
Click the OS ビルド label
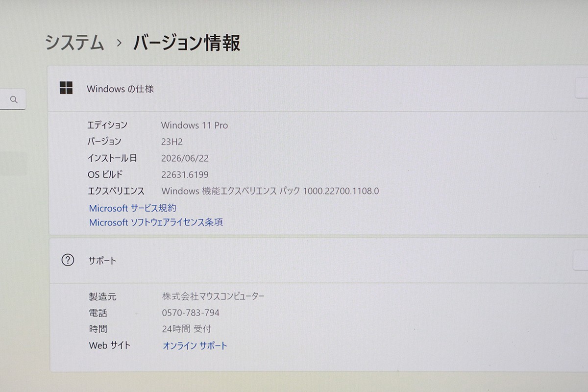pyautogui.click(x=105, y=174)
